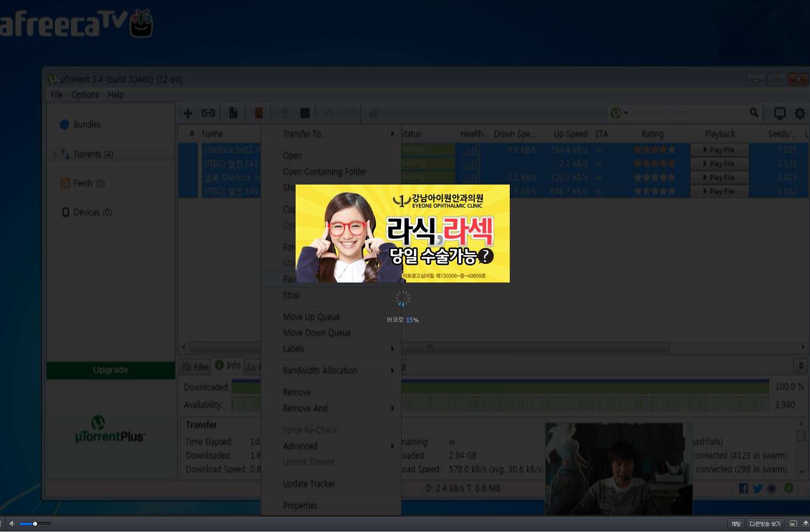The height and width of the screenshot is (532, 810).
Task: Select Bundles in the sidebar
Action: click(x=87, y=125)
